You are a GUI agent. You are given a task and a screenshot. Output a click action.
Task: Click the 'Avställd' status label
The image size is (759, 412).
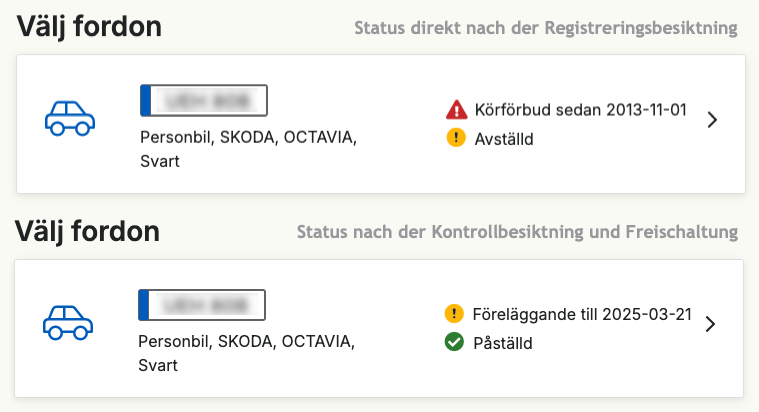[x=505, y=139]
